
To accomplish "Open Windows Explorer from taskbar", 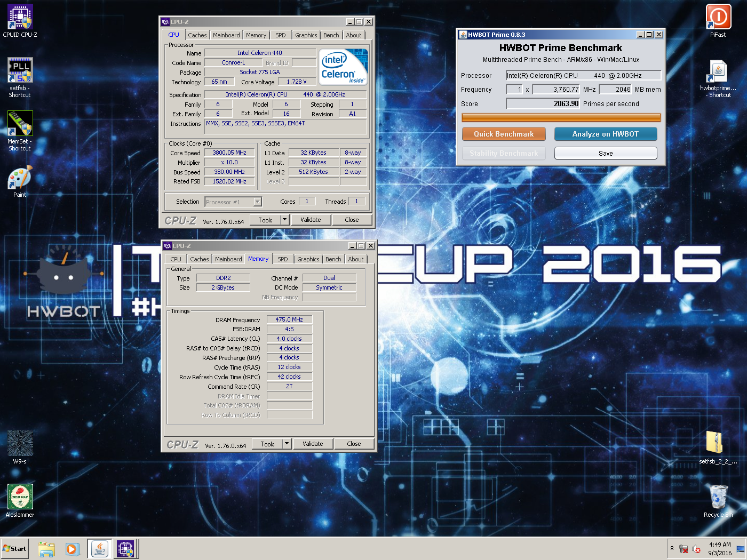I will point(46,549).
